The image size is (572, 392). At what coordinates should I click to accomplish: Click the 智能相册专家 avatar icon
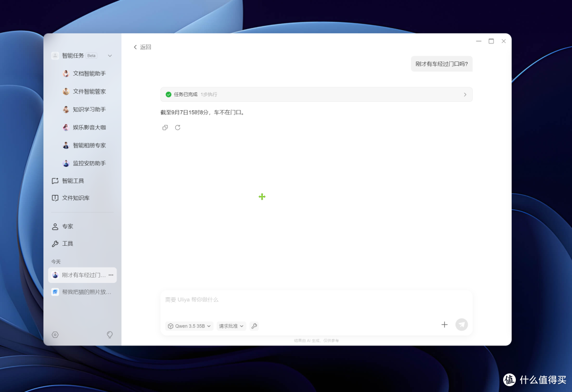pos(66,145)
